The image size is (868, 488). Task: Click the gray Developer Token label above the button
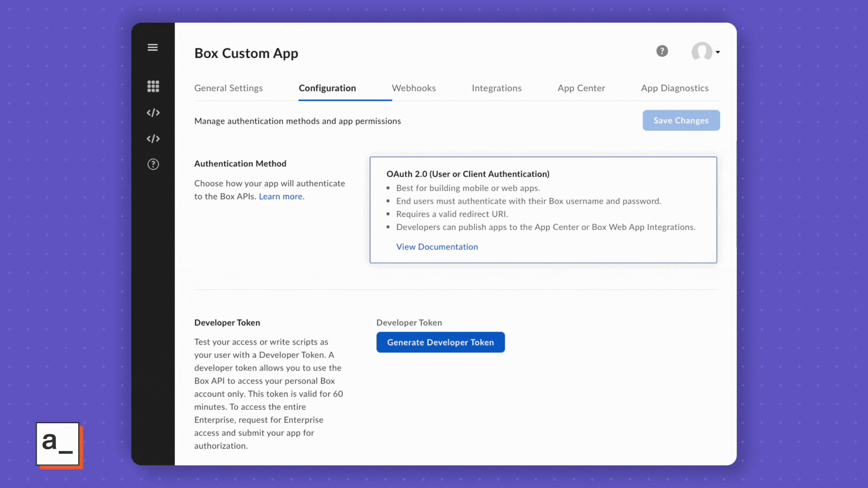[409, 323]
